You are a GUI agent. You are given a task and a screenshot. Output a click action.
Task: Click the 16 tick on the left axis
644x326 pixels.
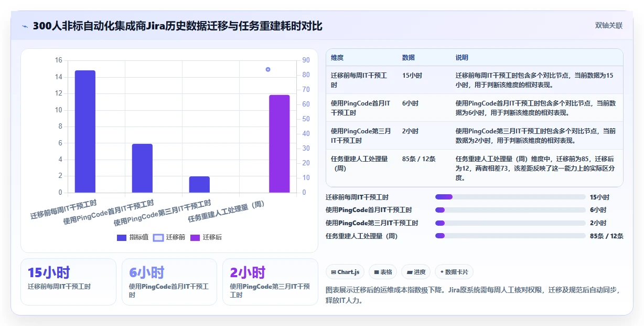pyautogui.click(x=59, y=60)
